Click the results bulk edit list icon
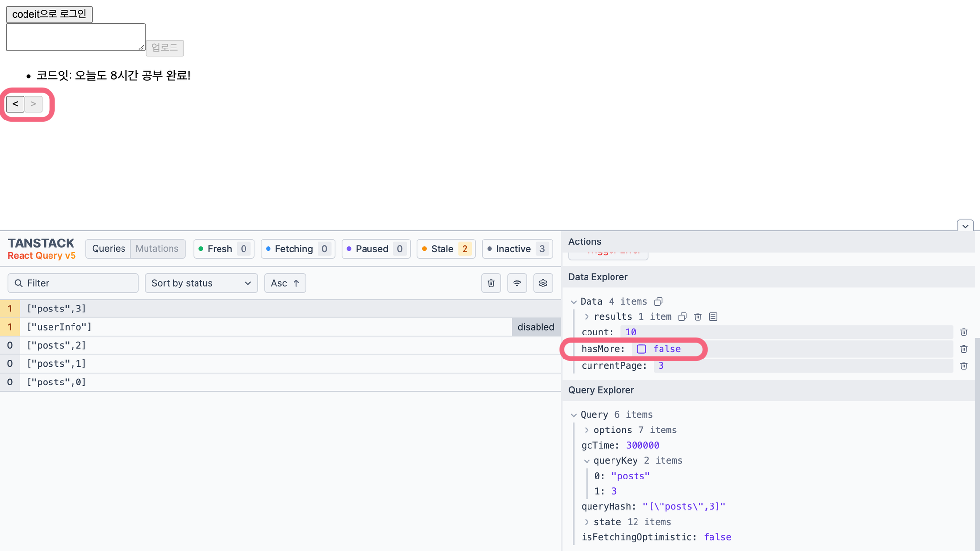Screen dimensions: 980x551 pyautogui.click(x=713, y=317)
